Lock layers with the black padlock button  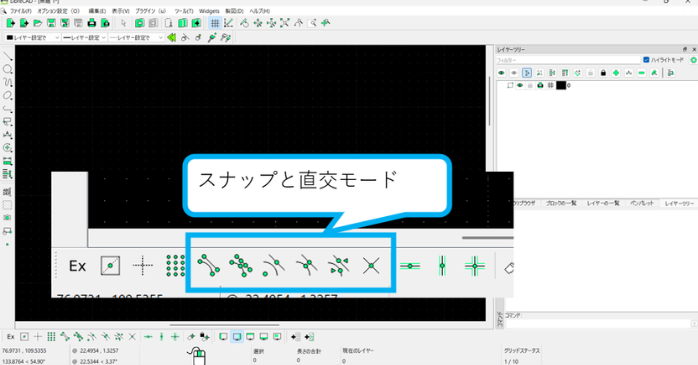603,73
